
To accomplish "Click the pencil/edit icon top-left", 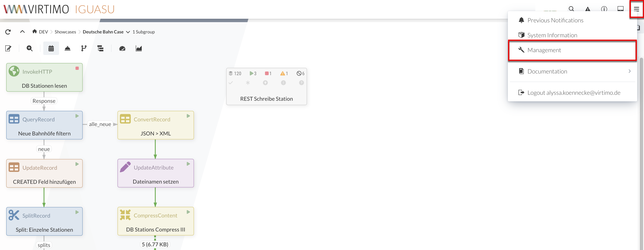I will [8, 48].
